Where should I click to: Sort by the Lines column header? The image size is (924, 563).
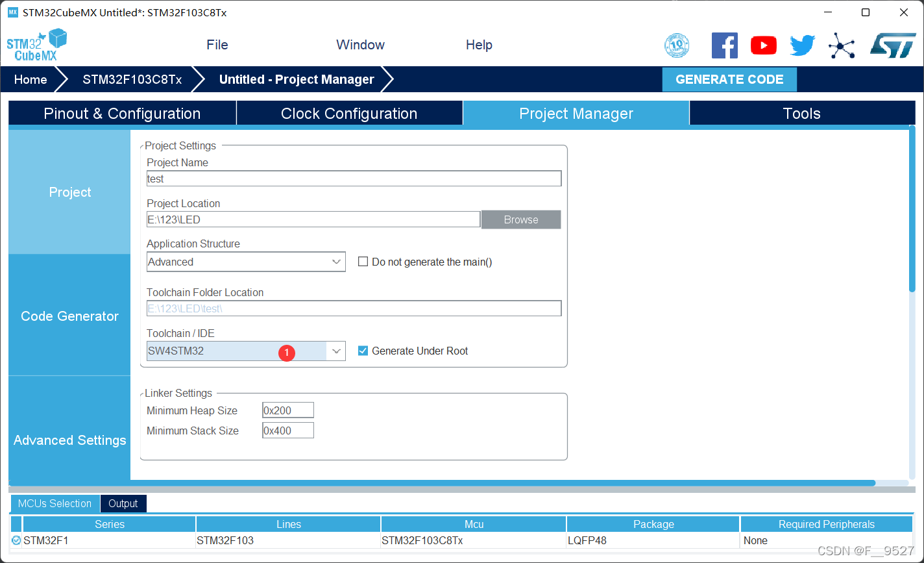pos(288,524)
